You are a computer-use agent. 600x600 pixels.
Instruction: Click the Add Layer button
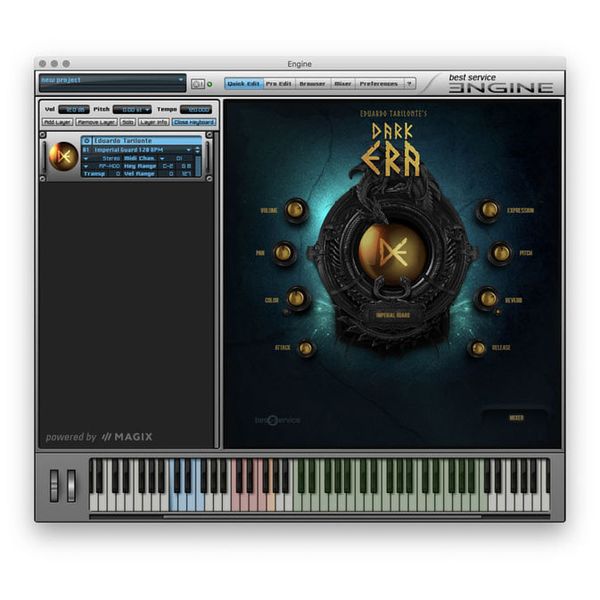(x=57, y=122)
